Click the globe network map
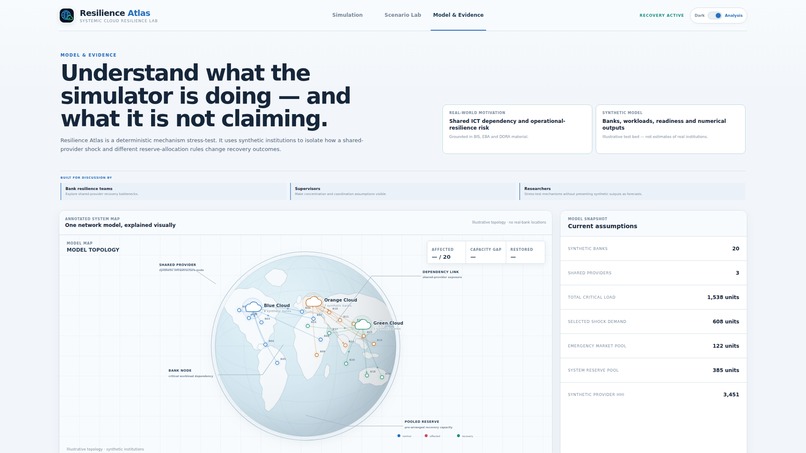Image resolution: width=806 pixels, height=453 pixels. pyautogui.click(x=305, y=346)
